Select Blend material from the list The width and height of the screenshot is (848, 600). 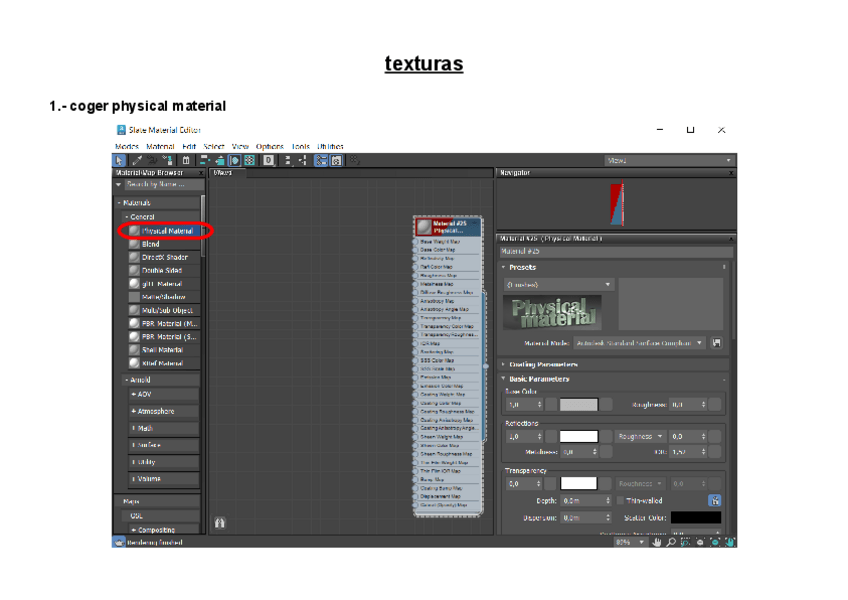coord(150,244)
